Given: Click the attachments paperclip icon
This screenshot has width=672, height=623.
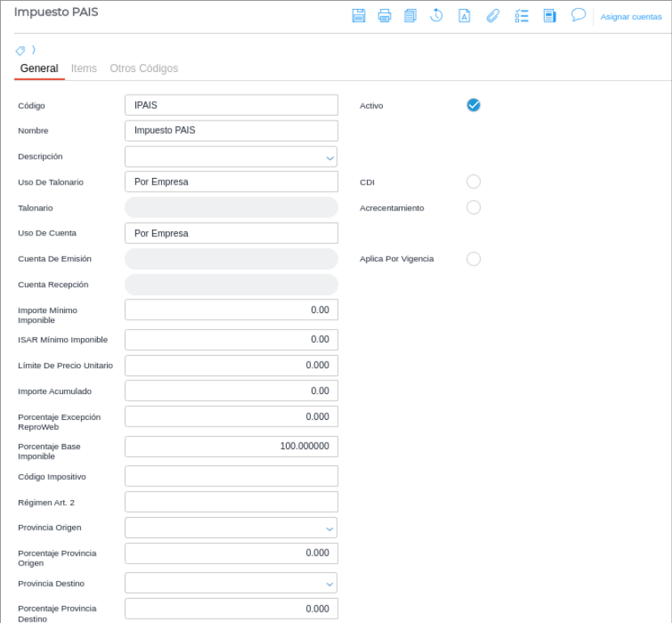Looking at the screenshot, I should click(x=492, y=15).
